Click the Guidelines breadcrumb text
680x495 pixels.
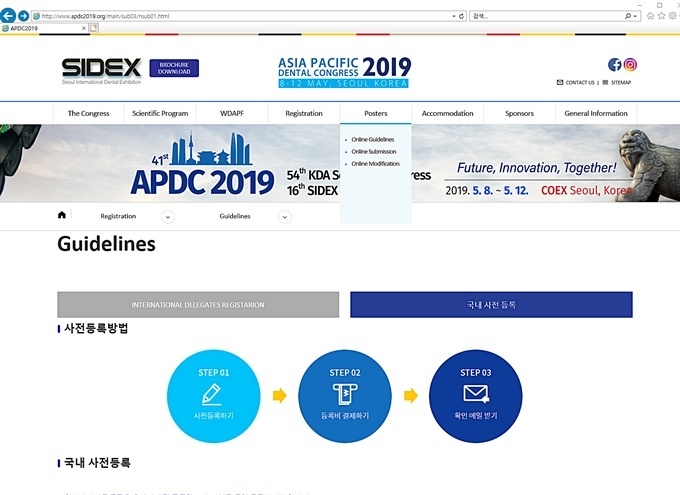point(235,216)
